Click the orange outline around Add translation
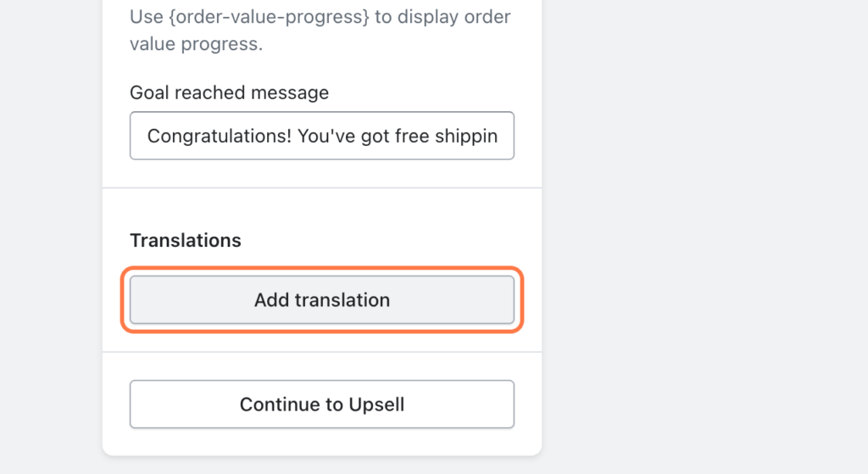 coord(322,270)
